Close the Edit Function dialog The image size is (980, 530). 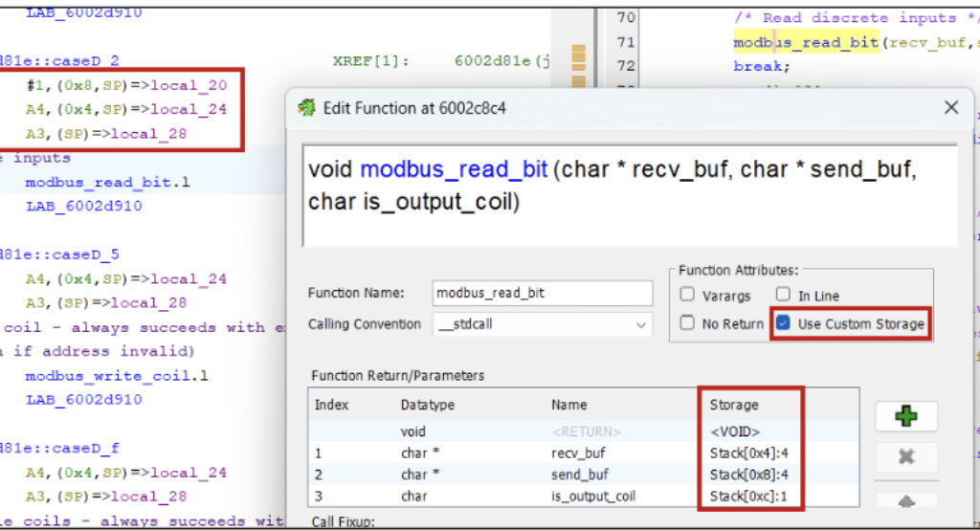(951, 108)
